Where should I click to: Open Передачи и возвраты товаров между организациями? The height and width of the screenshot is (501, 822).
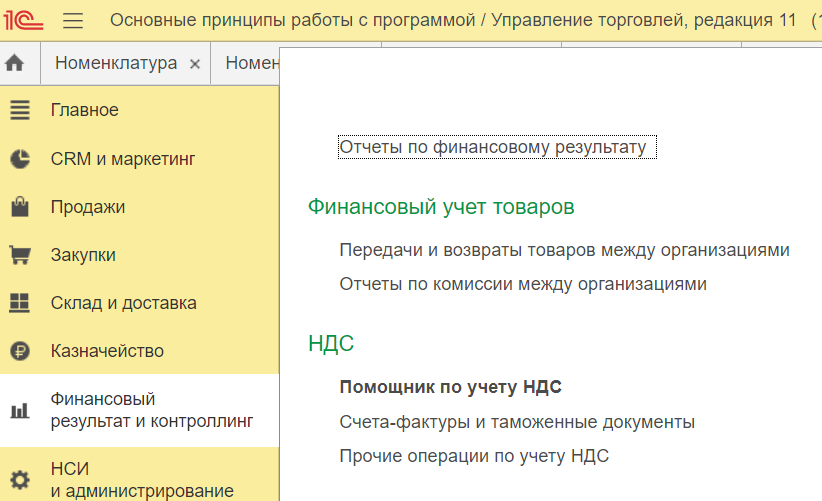click(564, 250)
